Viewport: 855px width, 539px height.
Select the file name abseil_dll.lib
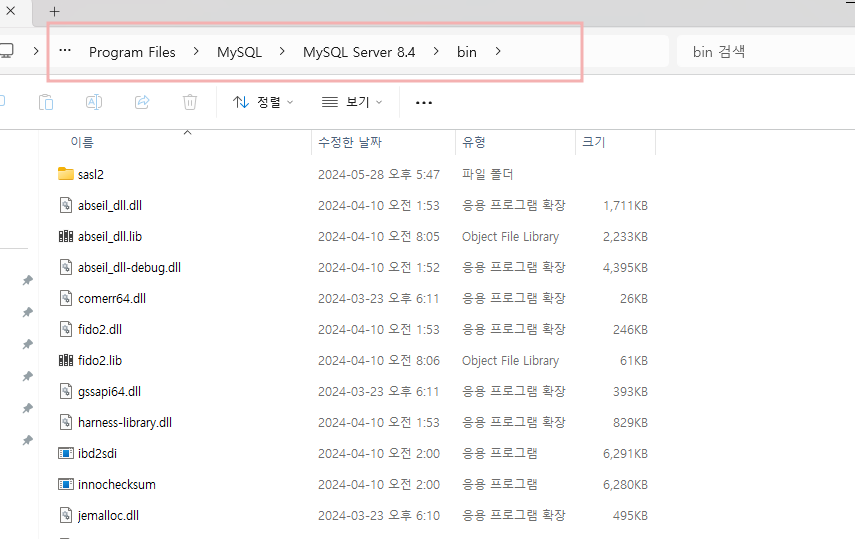[110, 236]
